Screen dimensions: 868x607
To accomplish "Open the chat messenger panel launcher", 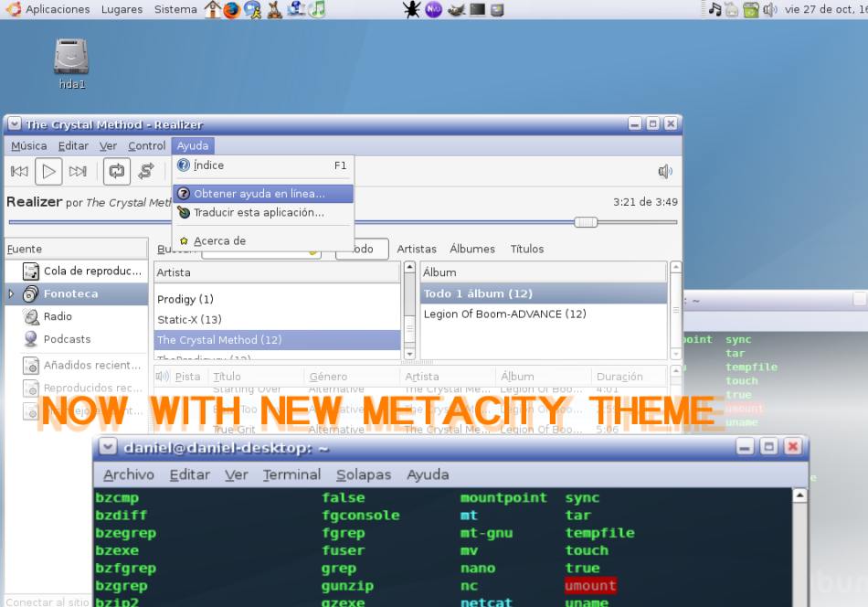I will pyautogui.click(x=253, y=9).
